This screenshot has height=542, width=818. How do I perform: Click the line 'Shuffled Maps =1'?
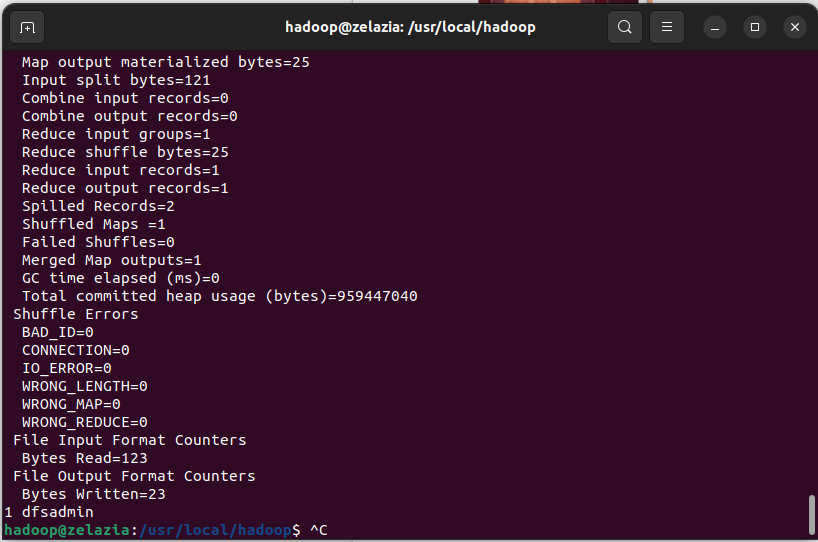click(93, 224)
